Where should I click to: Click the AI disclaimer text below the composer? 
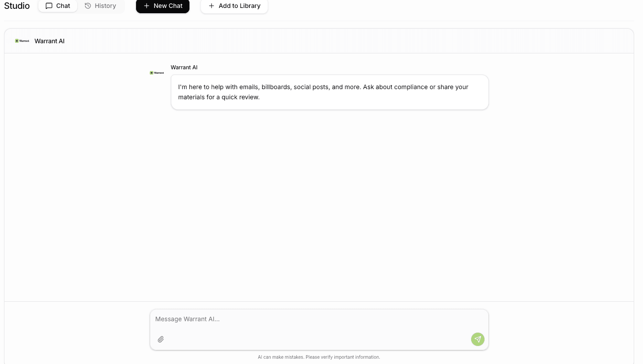tap(319, 357)
